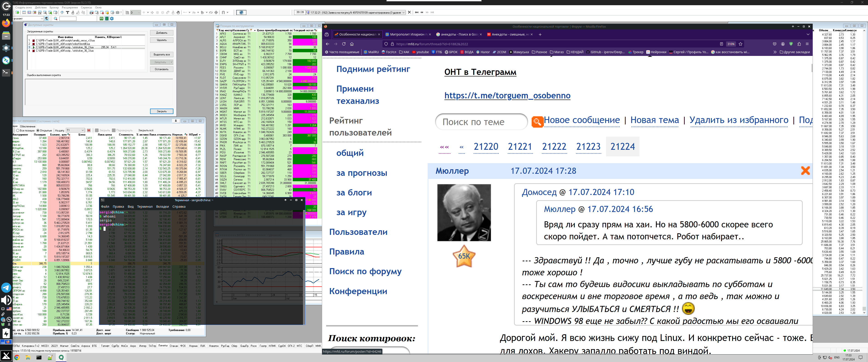Select the 'Все позиции' radio button
Viewport: 868px width, 362px height.
pos(18,130)
